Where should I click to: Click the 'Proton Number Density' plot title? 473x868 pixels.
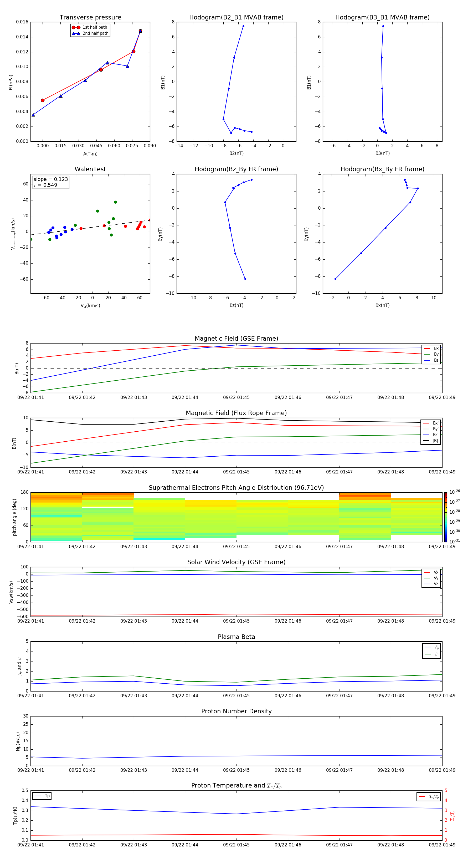[x=236, y=711]
